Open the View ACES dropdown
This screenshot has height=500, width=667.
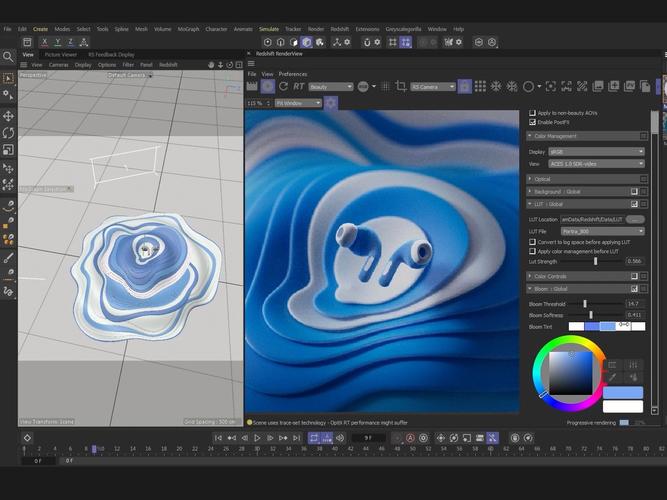pos(596,164)
